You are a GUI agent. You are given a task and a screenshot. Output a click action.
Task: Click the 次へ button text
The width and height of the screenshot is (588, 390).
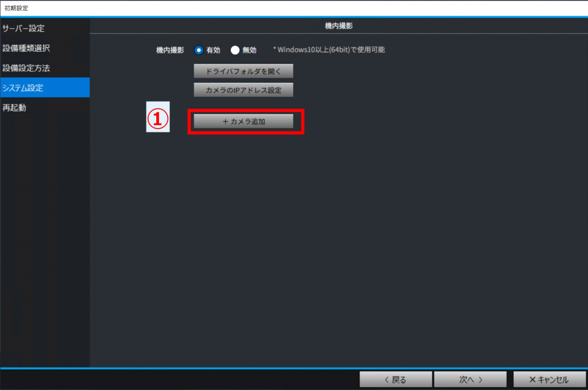pos(466,380)
